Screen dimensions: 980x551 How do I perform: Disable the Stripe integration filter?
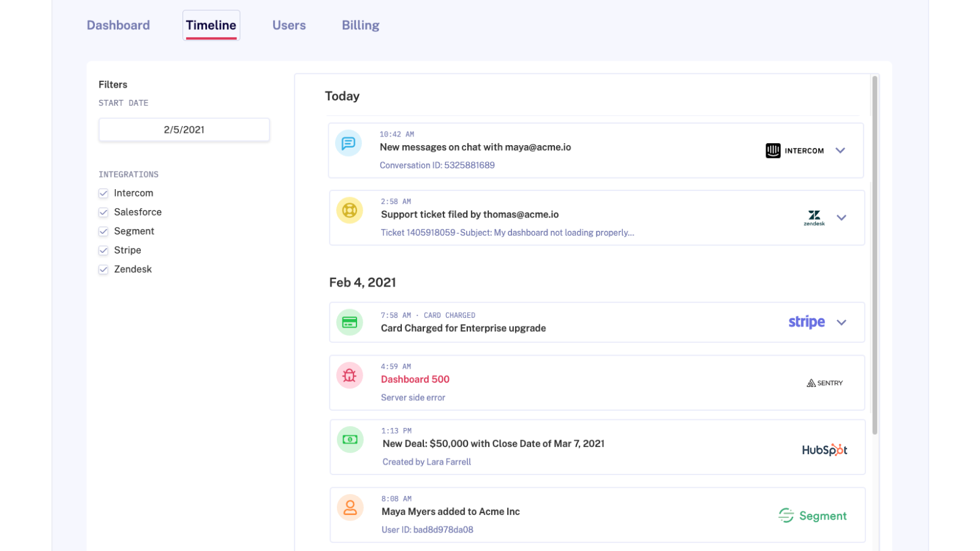coord(104,250)
